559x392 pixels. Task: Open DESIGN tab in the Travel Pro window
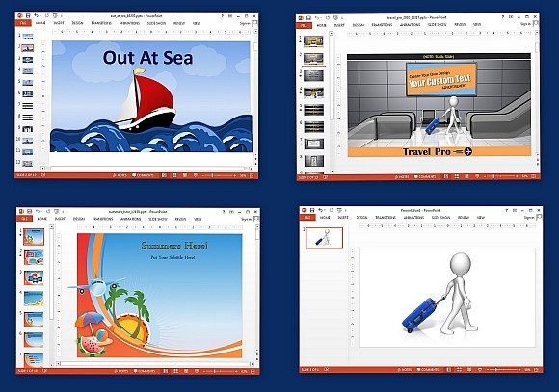(358, 25)
